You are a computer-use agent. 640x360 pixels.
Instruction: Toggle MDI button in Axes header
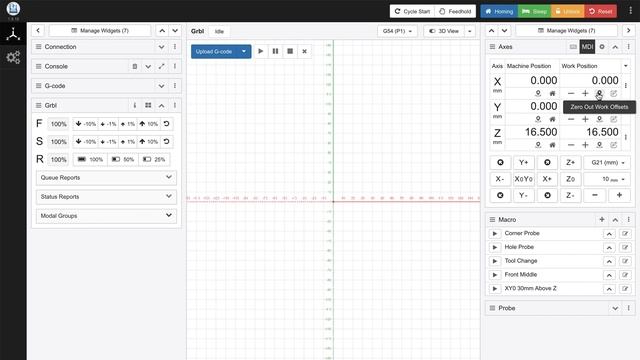click(x=587, y=47)
